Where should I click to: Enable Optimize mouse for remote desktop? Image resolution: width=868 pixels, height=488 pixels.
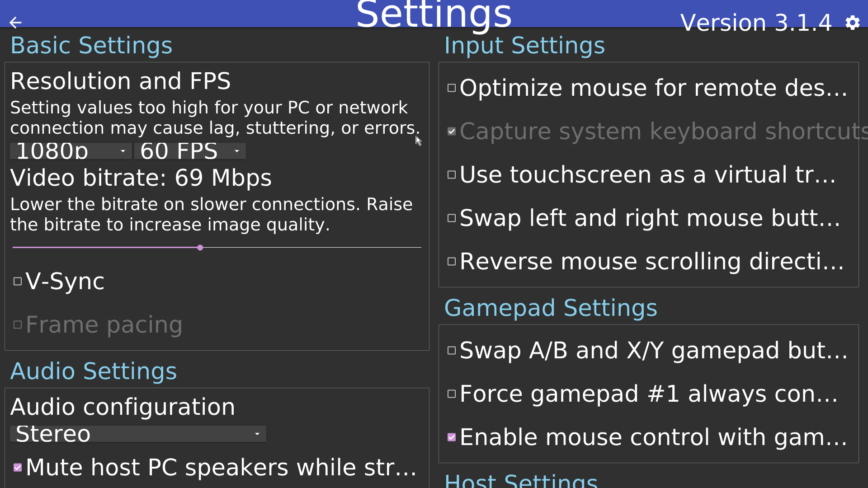(452, 88)
